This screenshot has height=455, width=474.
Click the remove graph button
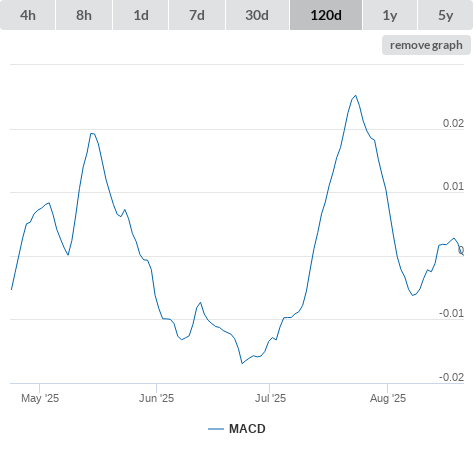(x=426, y=45)
